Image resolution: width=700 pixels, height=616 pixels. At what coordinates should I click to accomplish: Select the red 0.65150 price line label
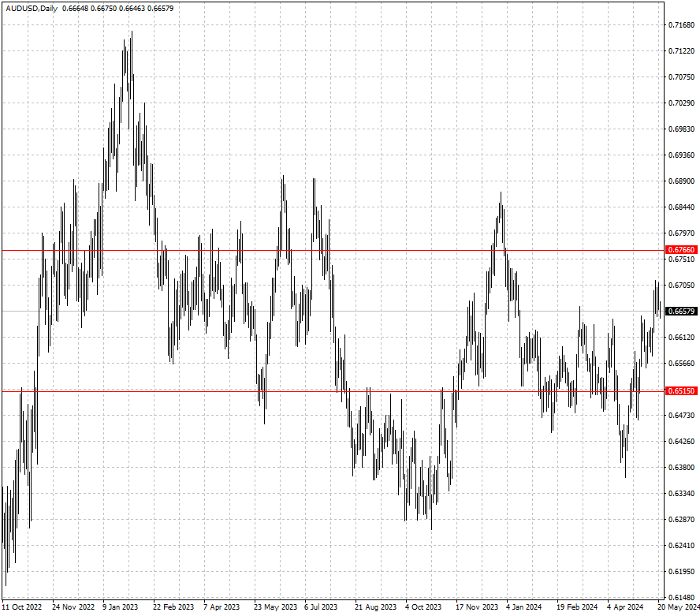[x=681, y=391]
